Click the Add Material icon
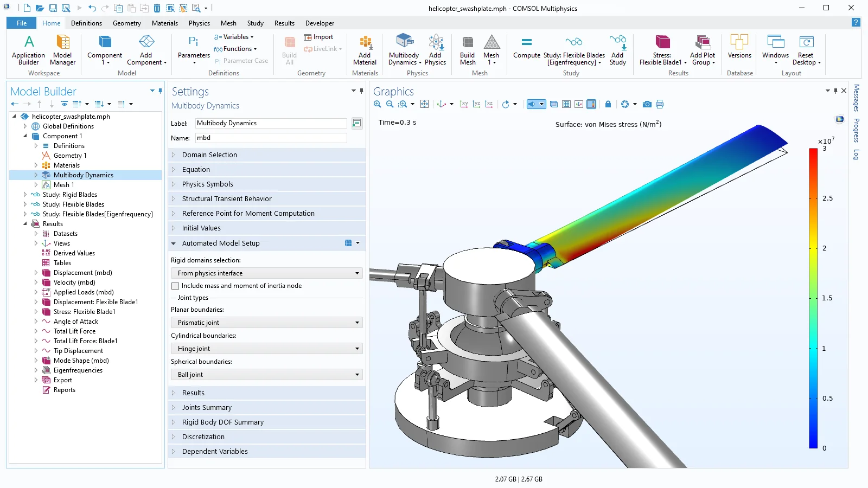868x488 pixels. coord(365,50)
